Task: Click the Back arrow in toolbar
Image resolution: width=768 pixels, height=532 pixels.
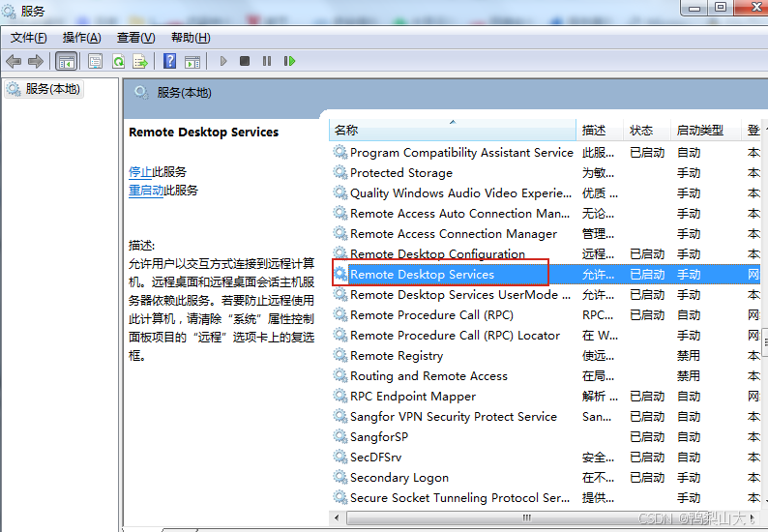Action: point(14,61)
